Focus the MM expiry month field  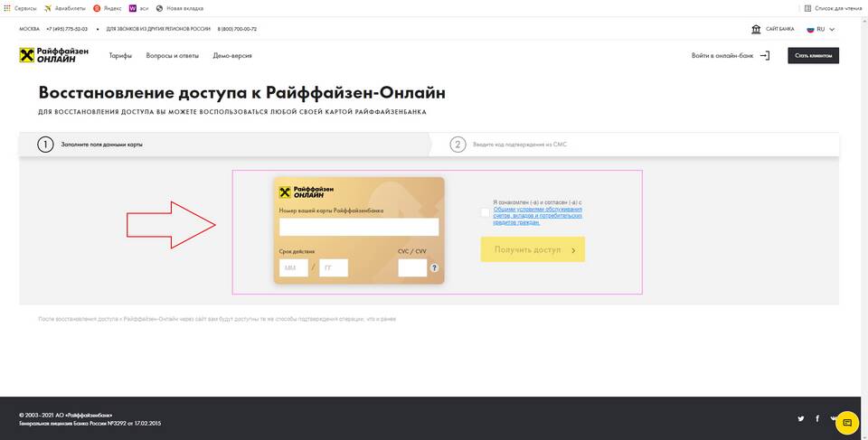(293, 267)
